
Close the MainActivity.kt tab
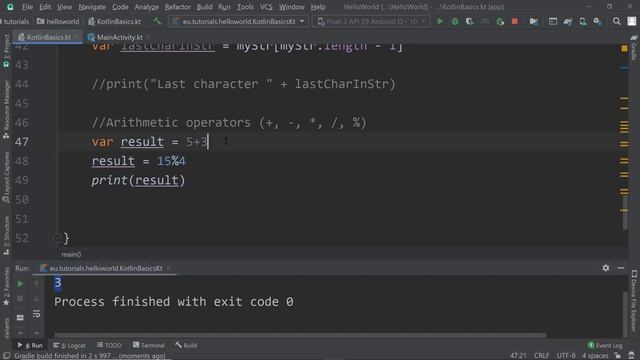point(149,37)
